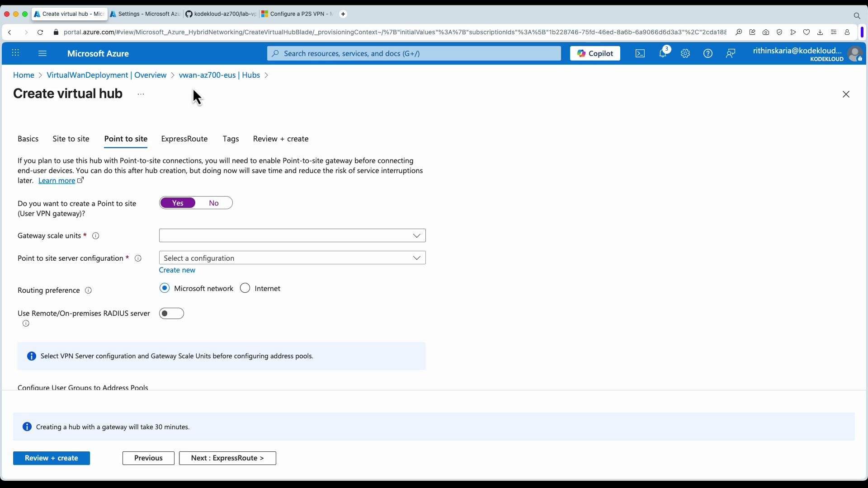Viewport: 868px width, 488px height.
Task: Open the Azure portal hamburger menu
Action: click(x=42, y=53)
